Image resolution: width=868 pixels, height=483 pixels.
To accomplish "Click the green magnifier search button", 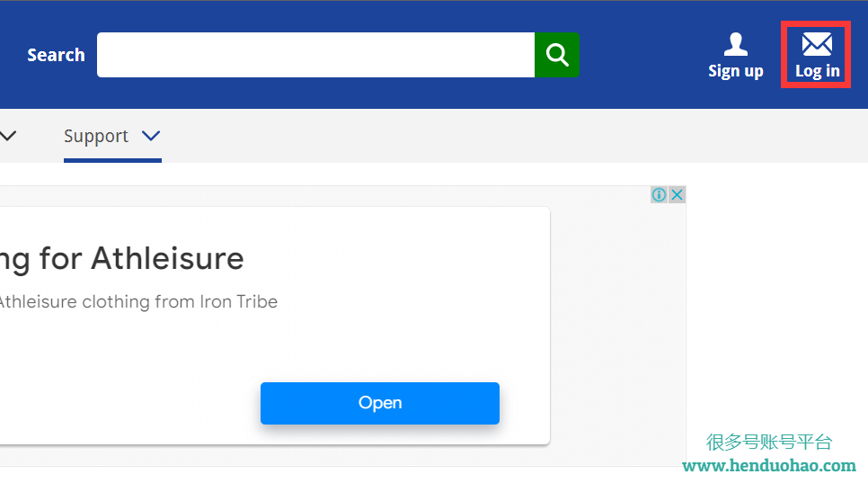I will 557,55.
